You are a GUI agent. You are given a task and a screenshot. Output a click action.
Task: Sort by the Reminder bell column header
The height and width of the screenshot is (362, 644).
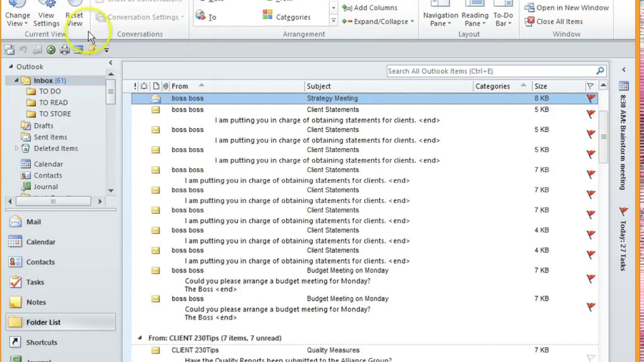click(x=144, y=86)
